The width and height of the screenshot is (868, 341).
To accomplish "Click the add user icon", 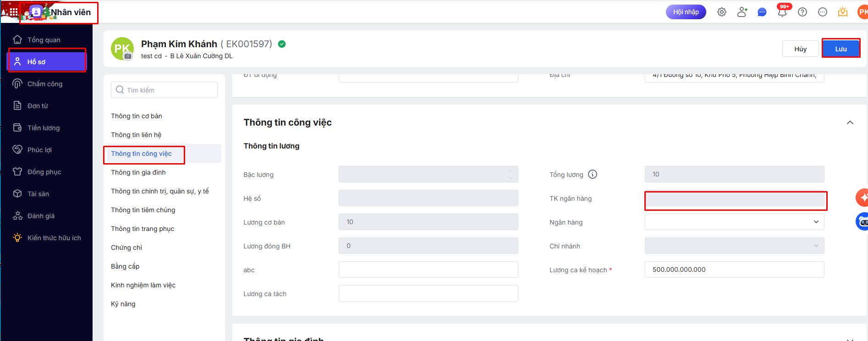I will [742, 12].
